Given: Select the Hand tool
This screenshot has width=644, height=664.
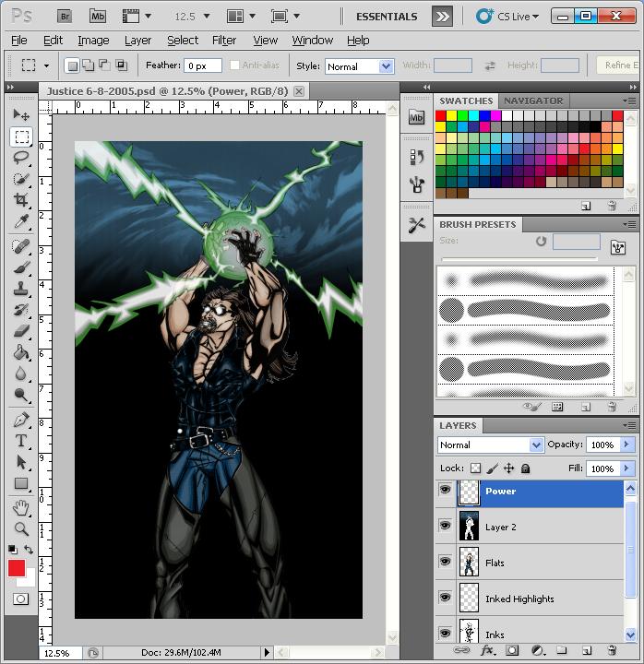Looking at the screenshot, I should click(x=21, y=508).
